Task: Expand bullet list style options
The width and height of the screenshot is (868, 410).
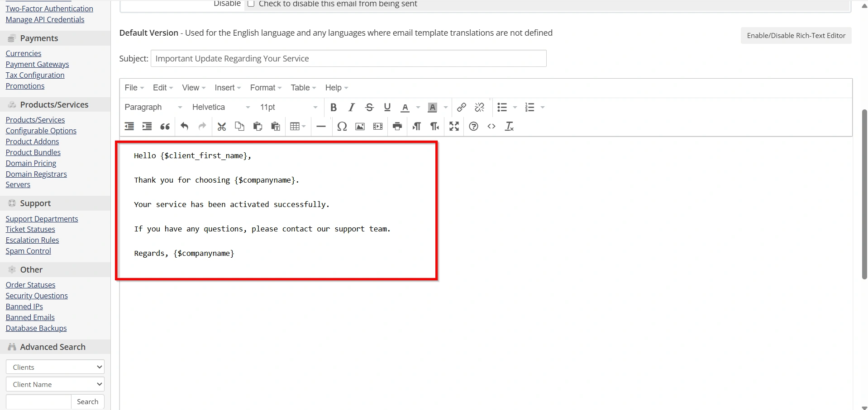Action: [x=515, y=107]
